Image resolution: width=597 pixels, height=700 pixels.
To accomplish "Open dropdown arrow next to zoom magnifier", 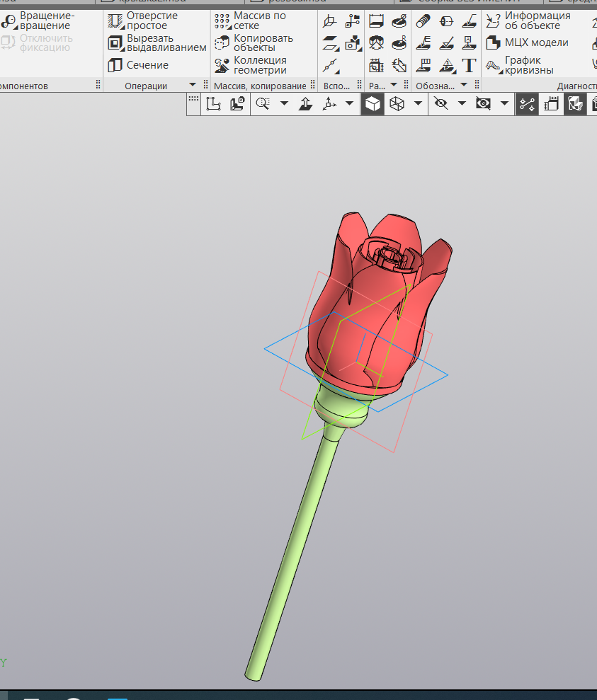I will pos(284,104).
